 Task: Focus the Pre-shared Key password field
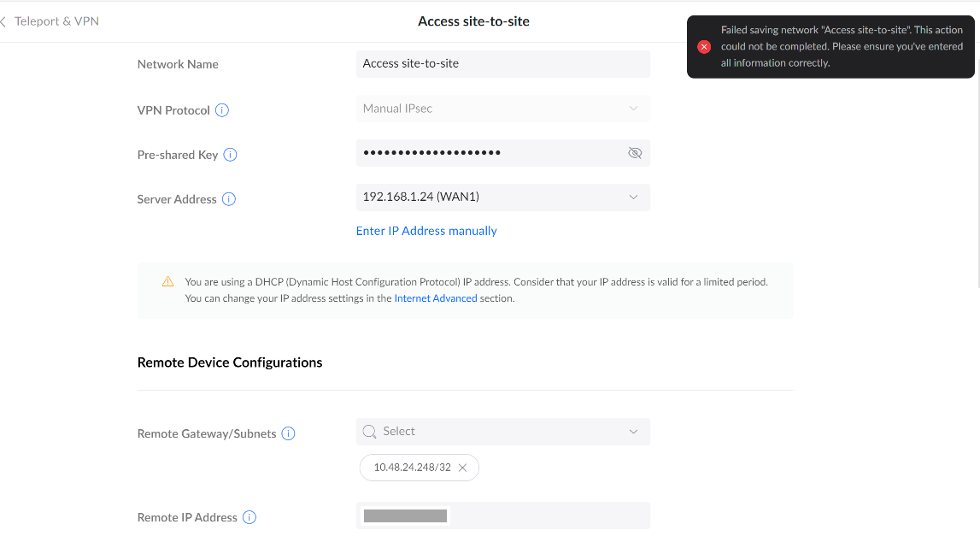(487, 153)
